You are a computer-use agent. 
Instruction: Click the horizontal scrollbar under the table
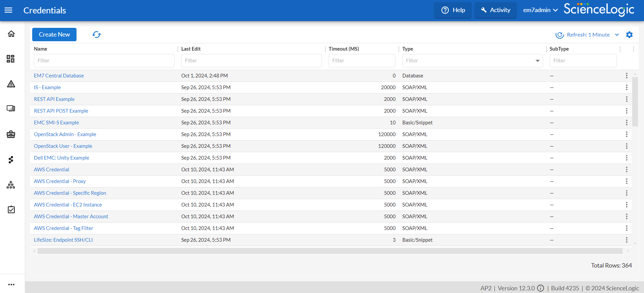(330, 251)
